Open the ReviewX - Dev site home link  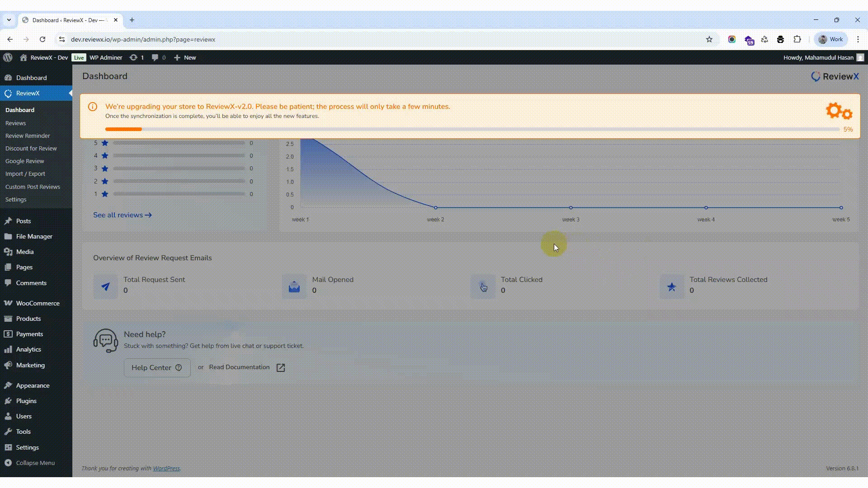click(x=44, y=57)
